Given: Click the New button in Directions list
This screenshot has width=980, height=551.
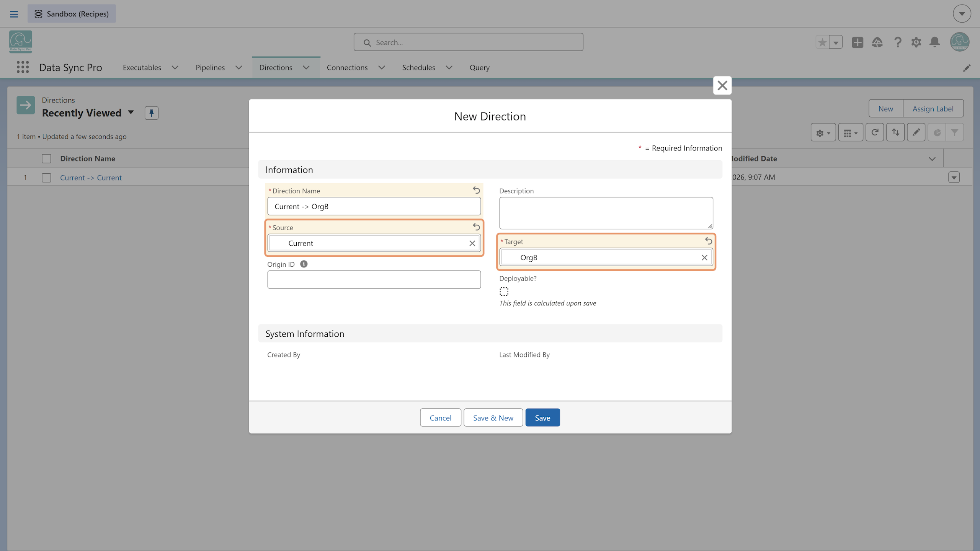Looking at the screenshot, I should pos(885,109).
